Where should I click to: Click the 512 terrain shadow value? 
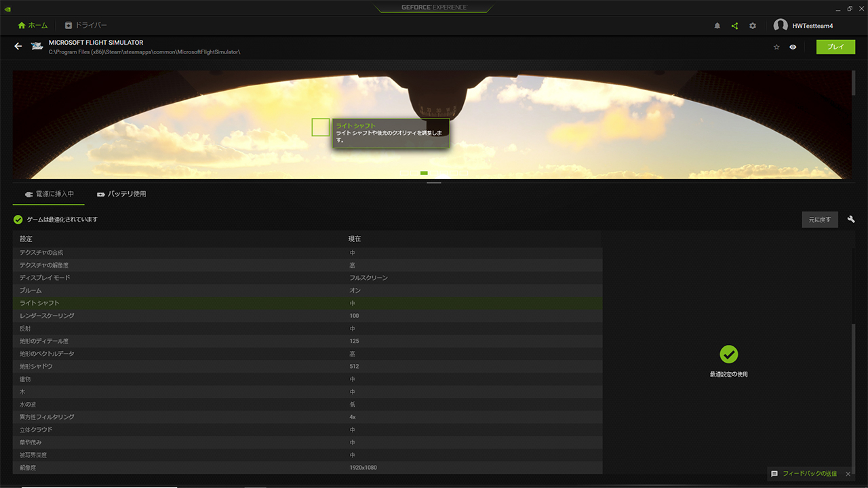click(355, 367)
